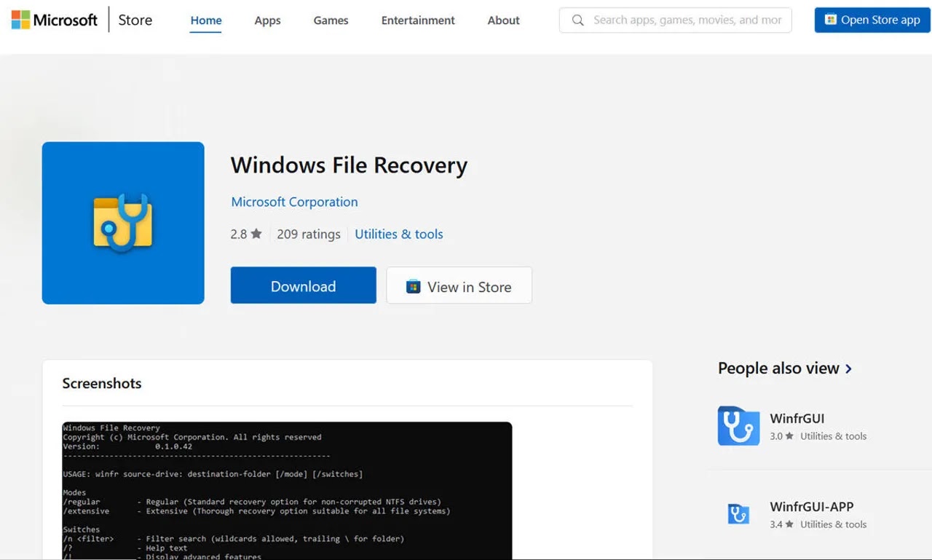The width and height of the screenshot is (932, 560).
Task: Click the WinfrGUI-APP 3.4 rating text
Action: [782, 524]
